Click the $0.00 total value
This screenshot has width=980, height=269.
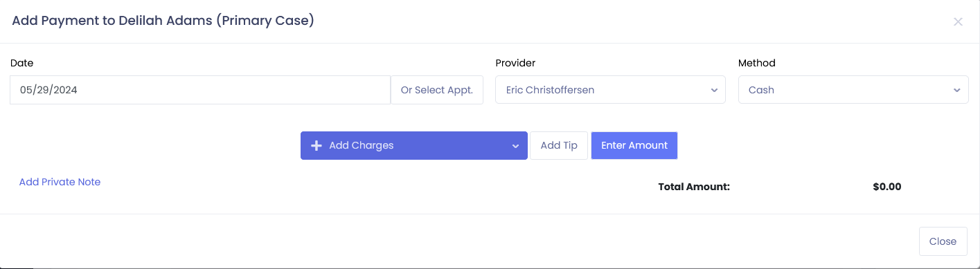(x=887, y=187)
